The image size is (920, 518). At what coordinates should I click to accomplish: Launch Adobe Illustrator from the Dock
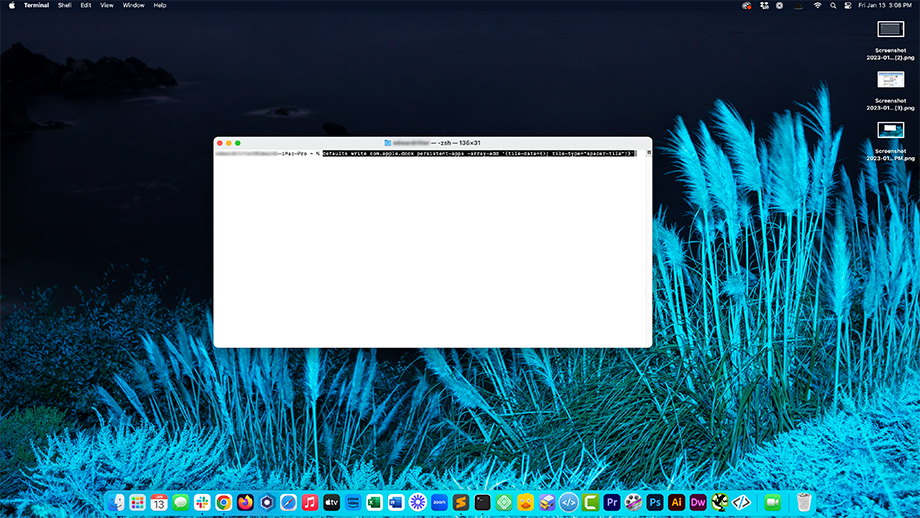[676, 502]
